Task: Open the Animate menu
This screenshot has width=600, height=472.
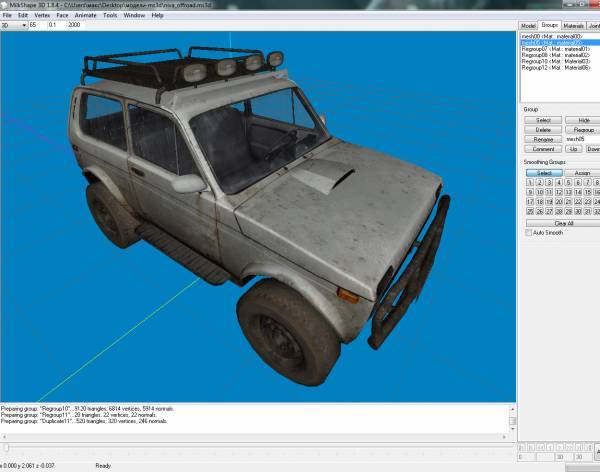Action: click(x=85, y=16)
